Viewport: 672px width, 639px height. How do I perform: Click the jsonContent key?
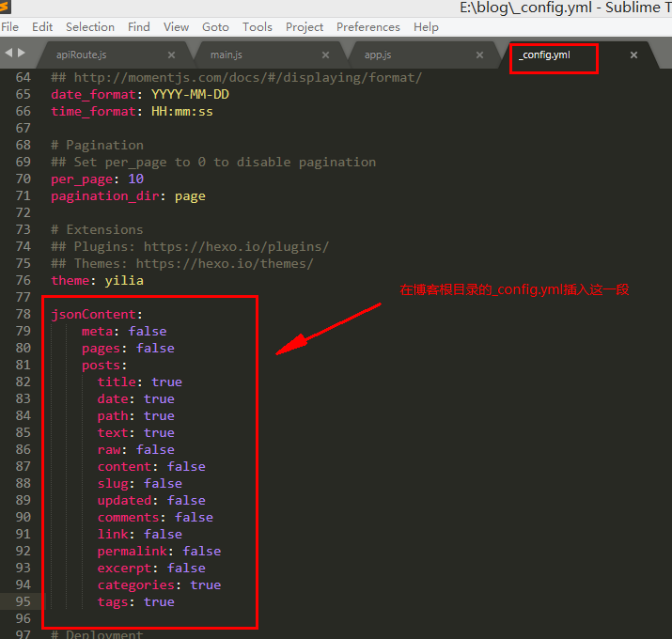click(x=93, y=314)
